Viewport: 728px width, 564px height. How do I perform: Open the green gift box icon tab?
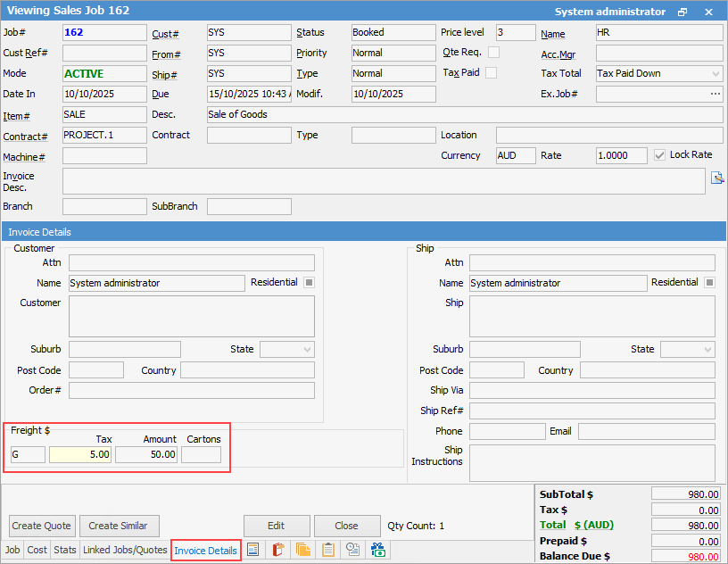click(378, 550)
